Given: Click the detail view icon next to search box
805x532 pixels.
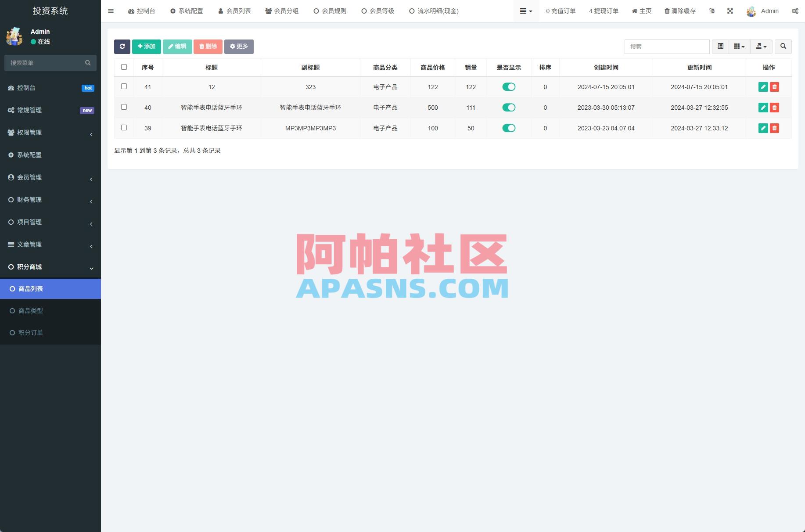Looking at the screenshot, I should [720, 47].
